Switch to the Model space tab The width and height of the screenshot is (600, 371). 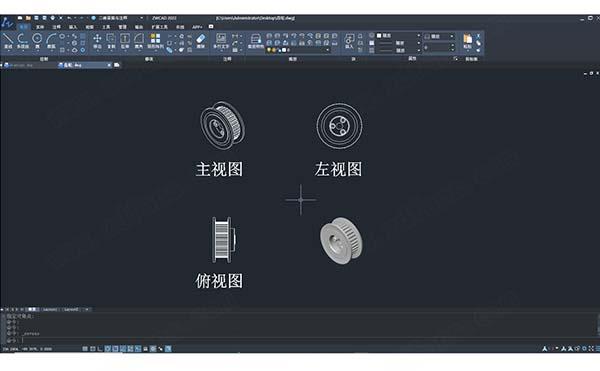tap(32, 309)
